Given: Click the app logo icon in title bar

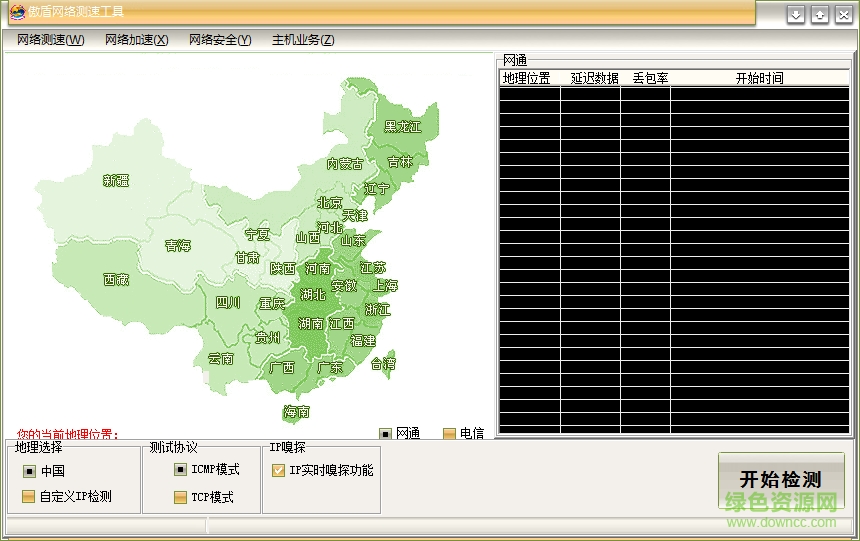Looking at the screenshot, I should pyautogui.click(x=17, y=13).
